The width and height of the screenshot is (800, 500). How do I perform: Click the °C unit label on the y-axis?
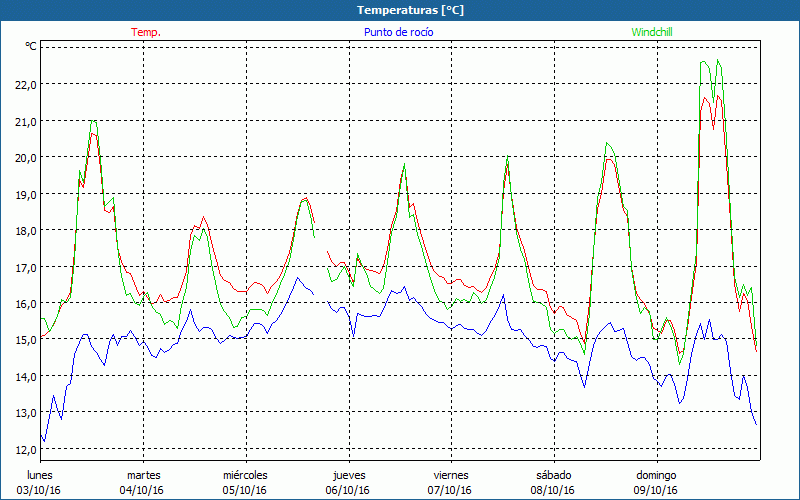coord(31,47)
